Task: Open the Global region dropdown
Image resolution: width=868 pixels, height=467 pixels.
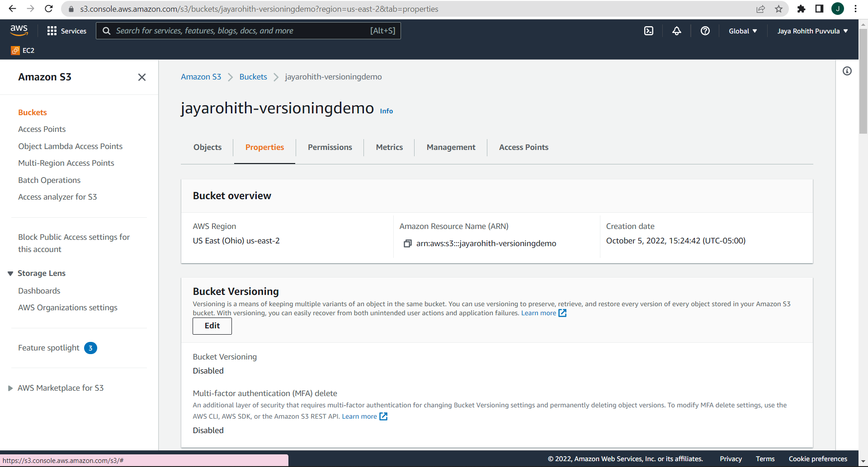Action: click(742, 31)
